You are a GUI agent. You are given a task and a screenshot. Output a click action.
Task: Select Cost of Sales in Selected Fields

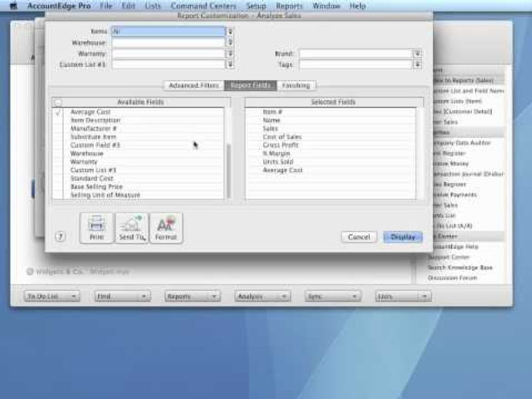click(x=282, y=137)
